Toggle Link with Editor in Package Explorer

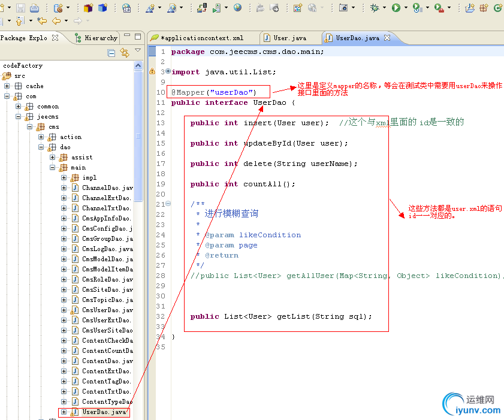click(x=125, y=53)
